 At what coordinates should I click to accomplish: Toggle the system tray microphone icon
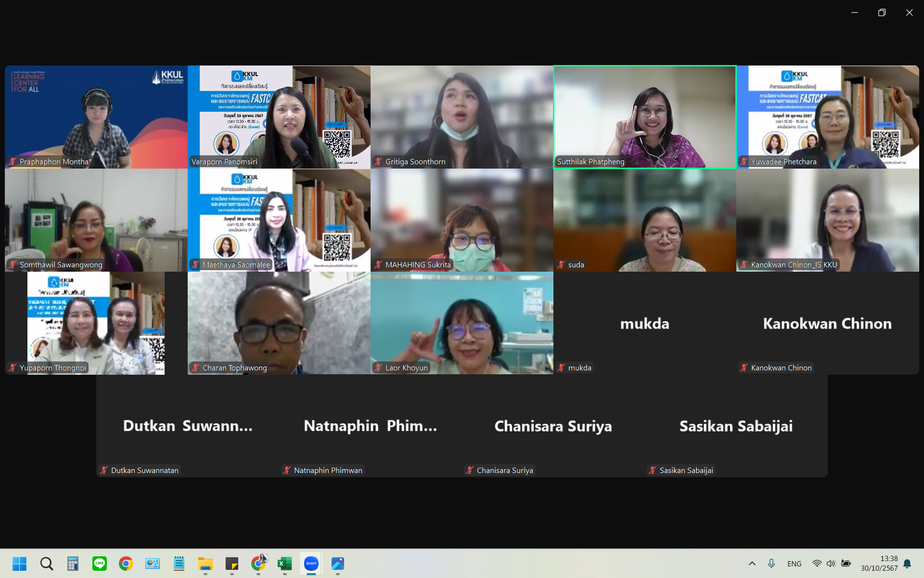(x=771, y=563)
